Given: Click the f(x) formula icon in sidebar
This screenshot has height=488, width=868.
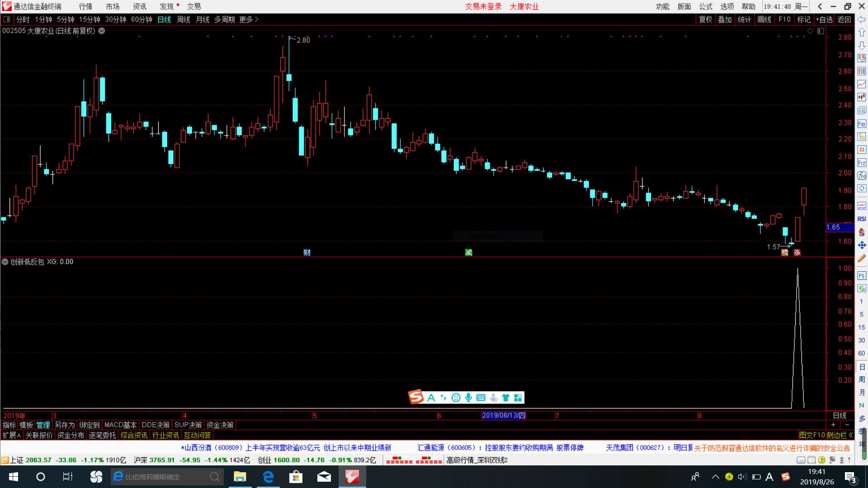Looking at the screenshot, I should 862,176.
